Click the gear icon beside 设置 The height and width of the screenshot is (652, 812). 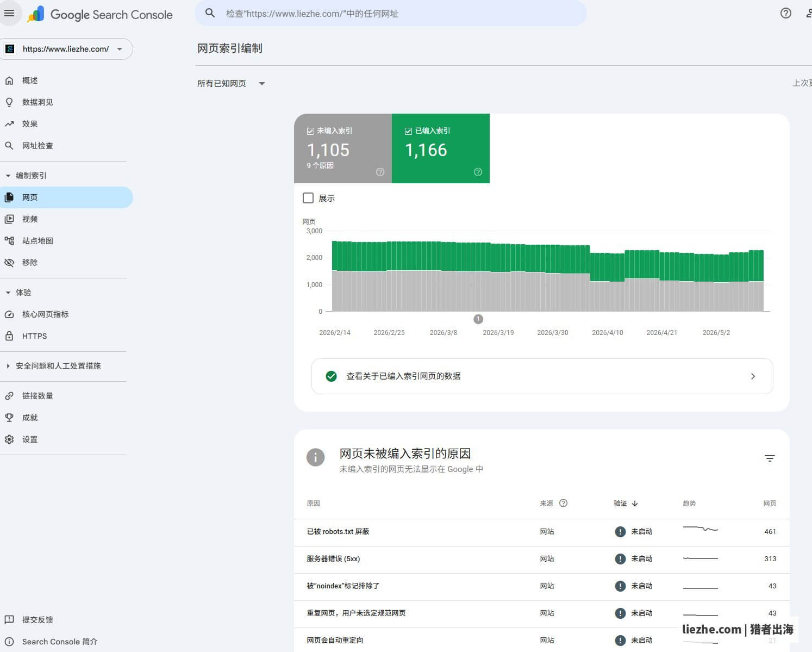[x=9, y=439]
